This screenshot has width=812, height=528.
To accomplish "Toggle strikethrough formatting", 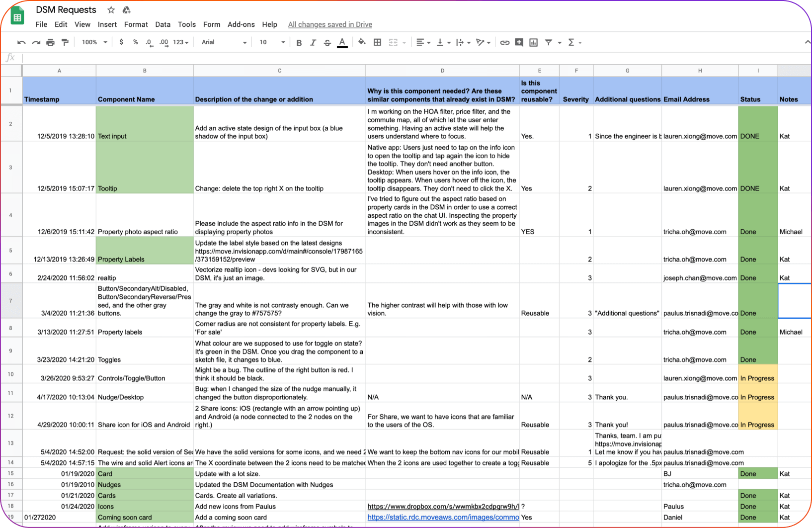I will click(x=327, y=43).
